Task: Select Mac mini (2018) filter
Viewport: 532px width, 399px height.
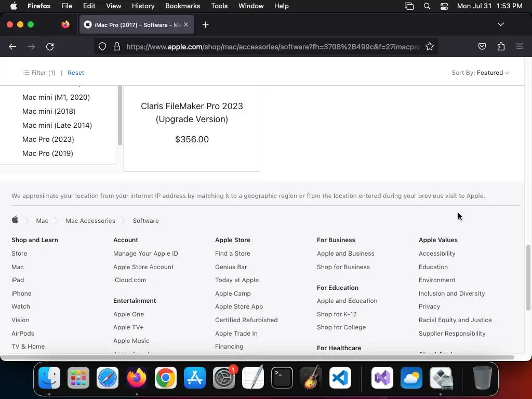Action: [x=49, y=111]
